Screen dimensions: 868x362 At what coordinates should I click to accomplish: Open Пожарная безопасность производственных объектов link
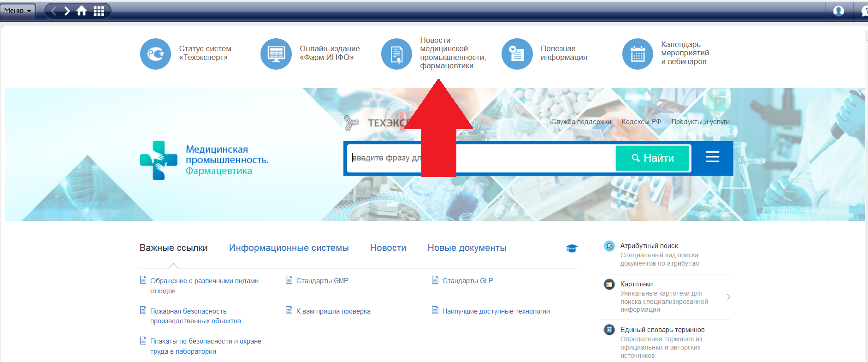coord(195,316)
